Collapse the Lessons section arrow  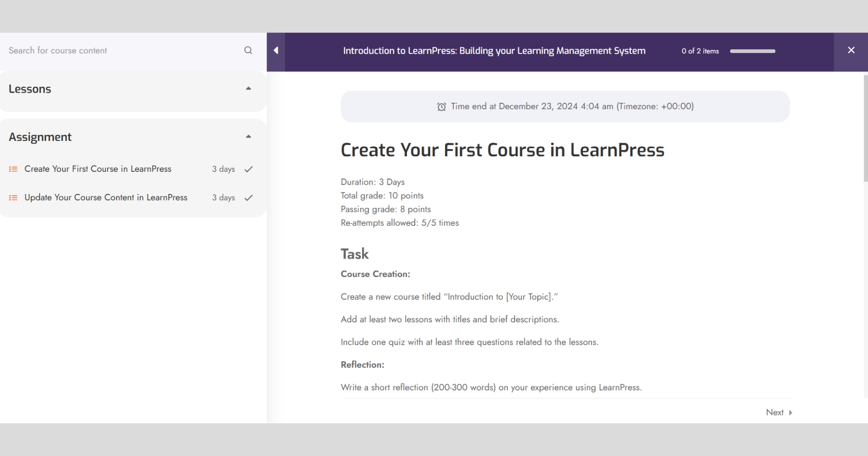[248, 88]
